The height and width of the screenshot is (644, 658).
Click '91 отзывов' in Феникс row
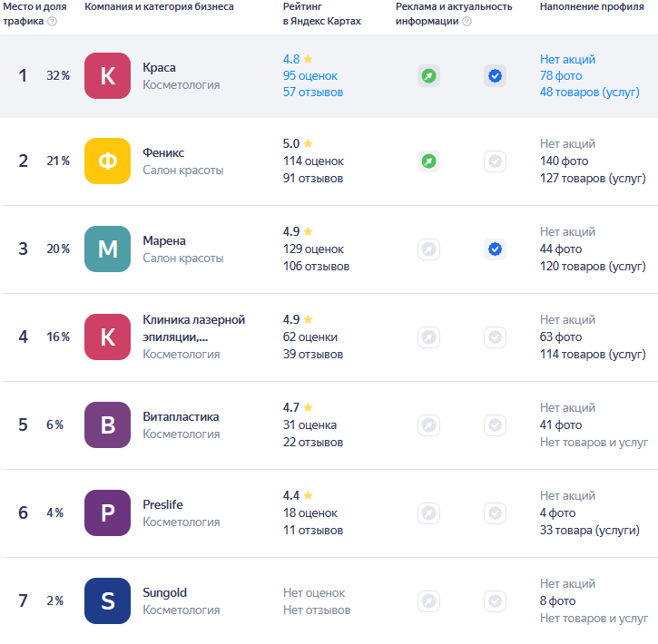pyautogui.click(x=313, y=178)
